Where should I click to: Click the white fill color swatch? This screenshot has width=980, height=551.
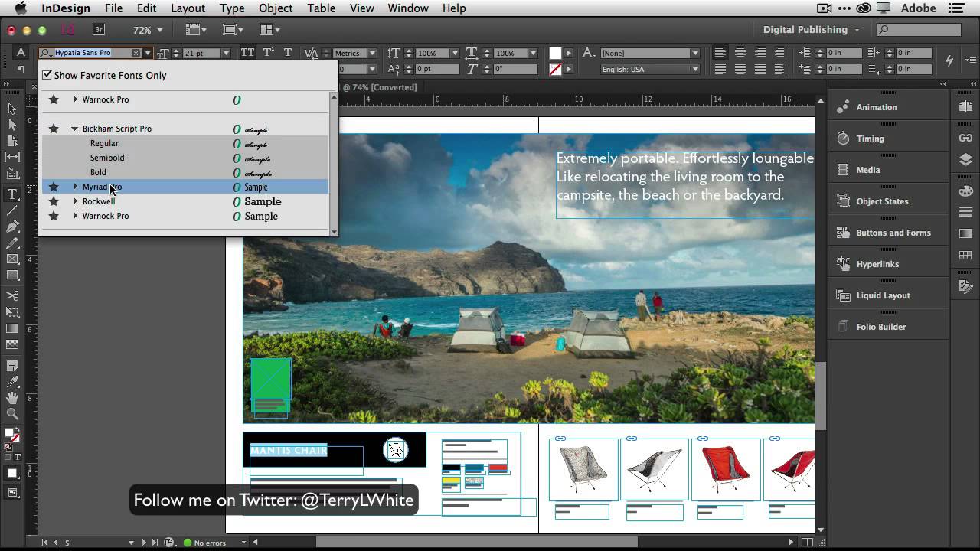(x=555, y=53)
